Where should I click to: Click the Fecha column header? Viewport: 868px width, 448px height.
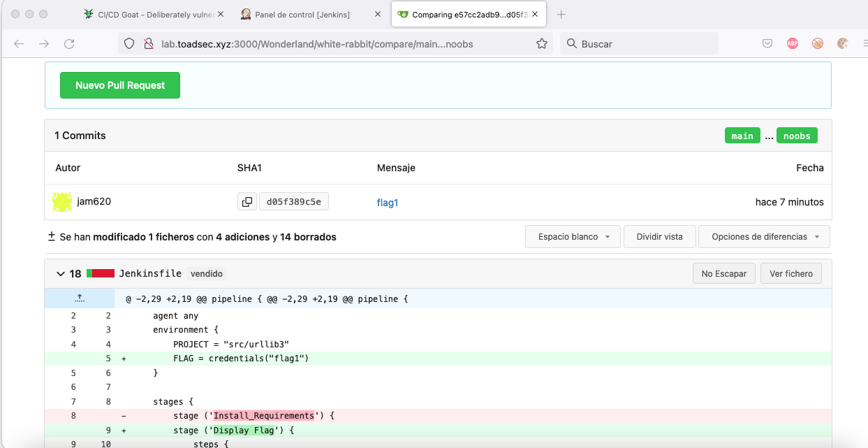[810, 168]
